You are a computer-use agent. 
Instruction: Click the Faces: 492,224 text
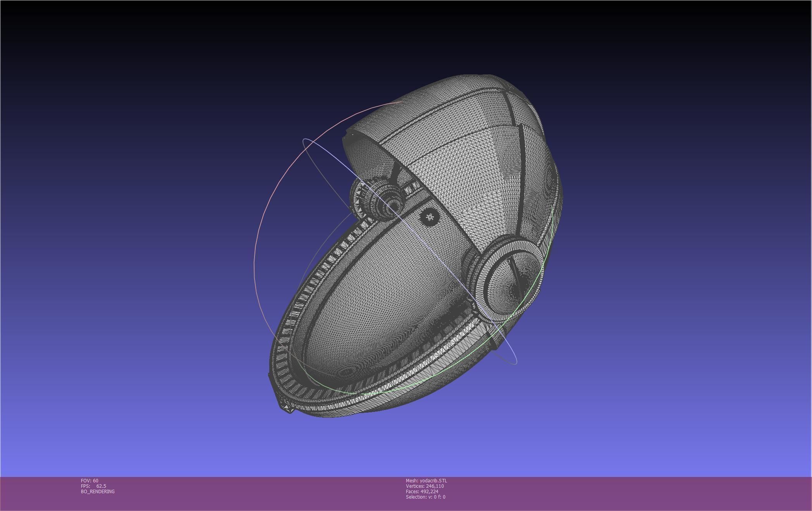[x=422, y=491]
